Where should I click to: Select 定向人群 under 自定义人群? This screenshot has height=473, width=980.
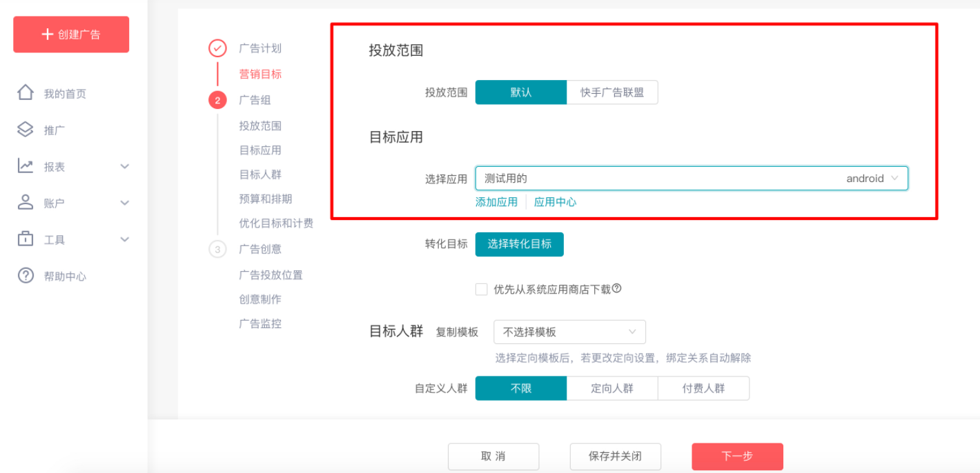tap(611, 388)
